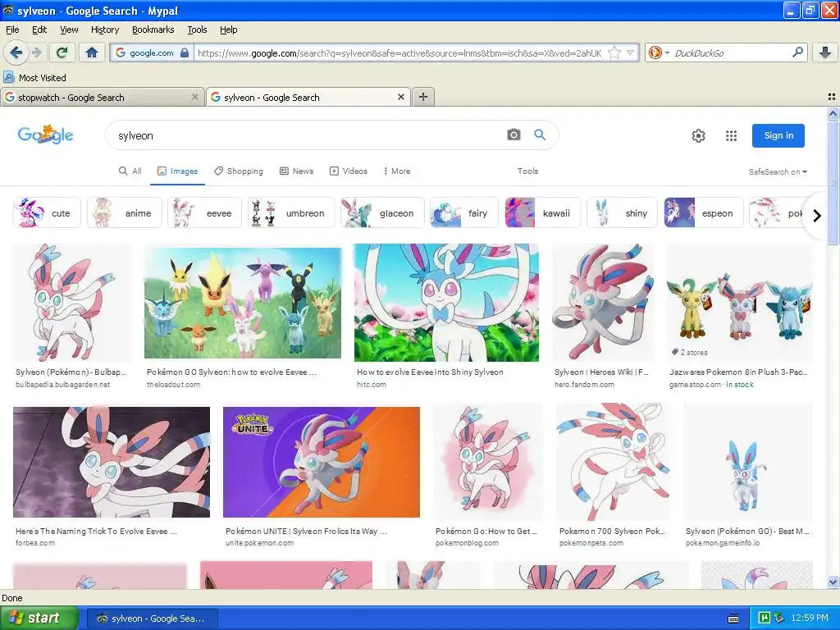Screen dimensions: 840x630
Task: Click the keyboard icon in system tray
Action: 733,619
